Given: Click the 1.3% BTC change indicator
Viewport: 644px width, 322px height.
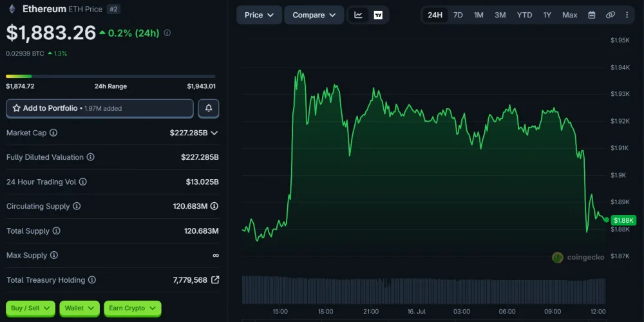Looking at the screenshot, I should click(57, 53).
